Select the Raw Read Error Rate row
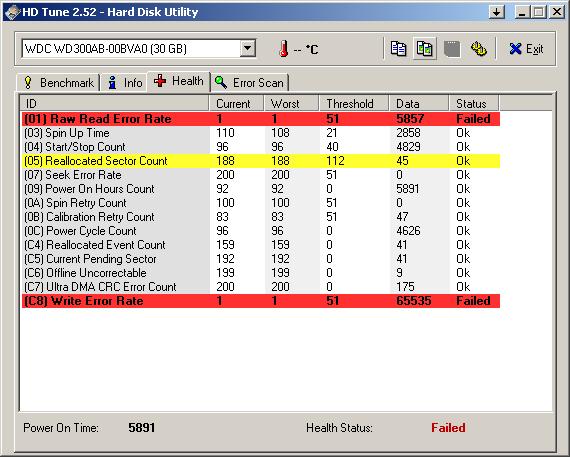The height and width of the screenshot is (457, 570). (x=261, y=119)
